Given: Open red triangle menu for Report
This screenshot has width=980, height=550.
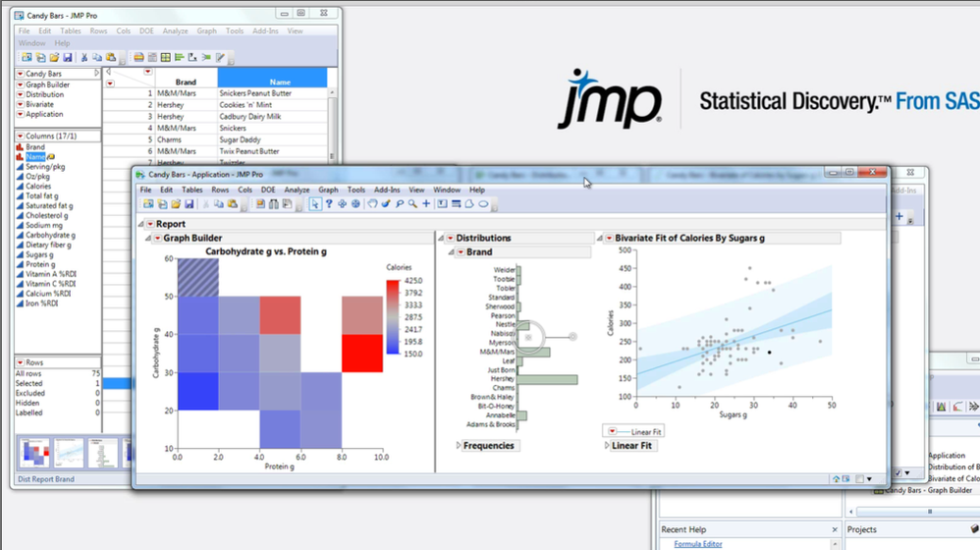Looking at the screenshot, I should point(150,224).
